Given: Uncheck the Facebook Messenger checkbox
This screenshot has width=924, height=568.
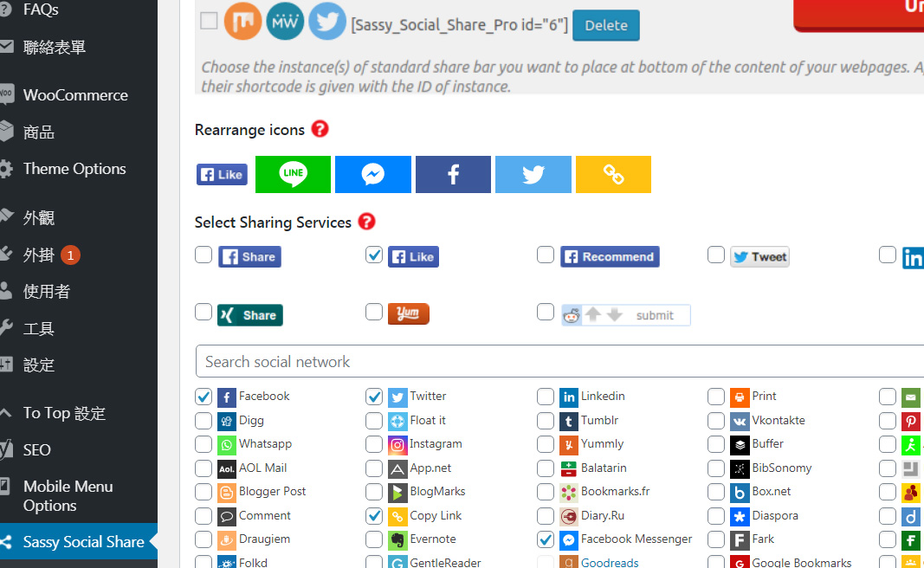Looking at the screenshot, I should click(546, 539).
